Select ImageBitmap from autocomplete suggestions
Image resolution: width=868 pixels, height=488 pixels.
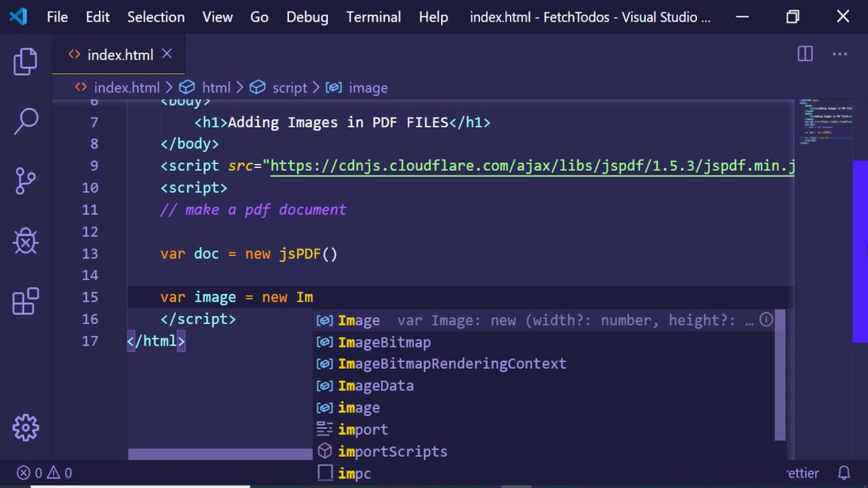click(384, 342)
